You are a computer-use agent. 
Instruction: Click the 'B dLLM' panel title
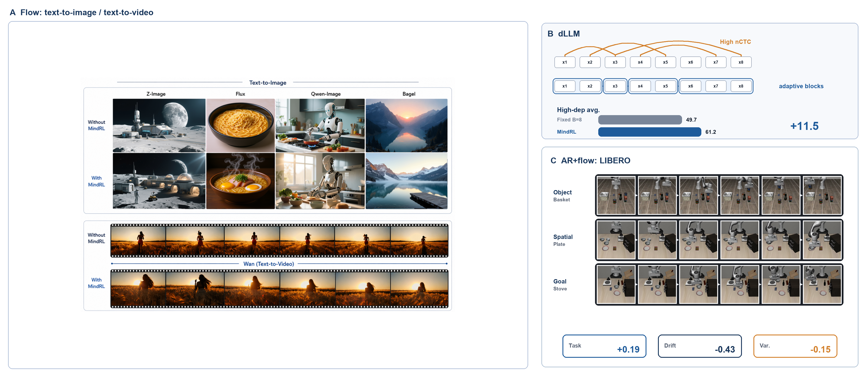click(563, 34)
